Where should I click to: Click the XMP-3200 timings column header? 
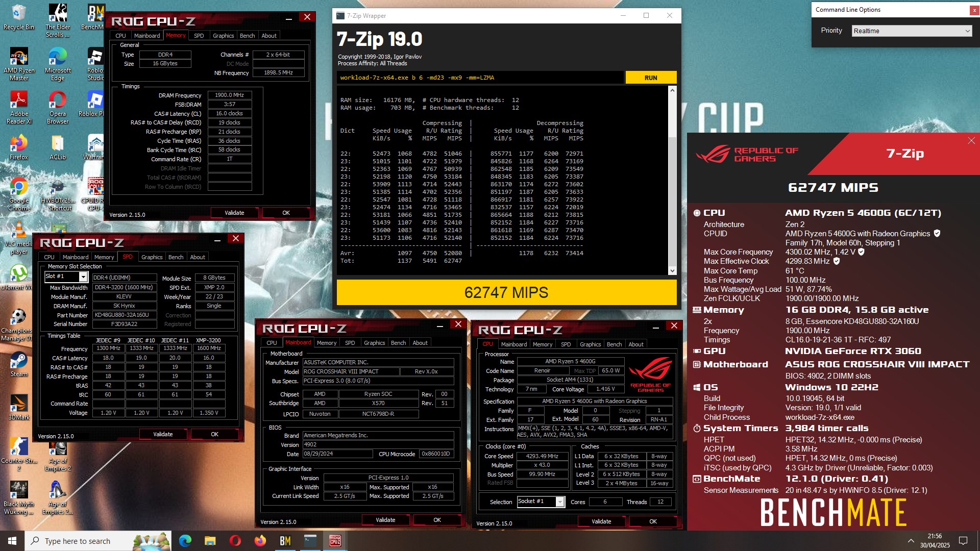[x=208, y=340]
